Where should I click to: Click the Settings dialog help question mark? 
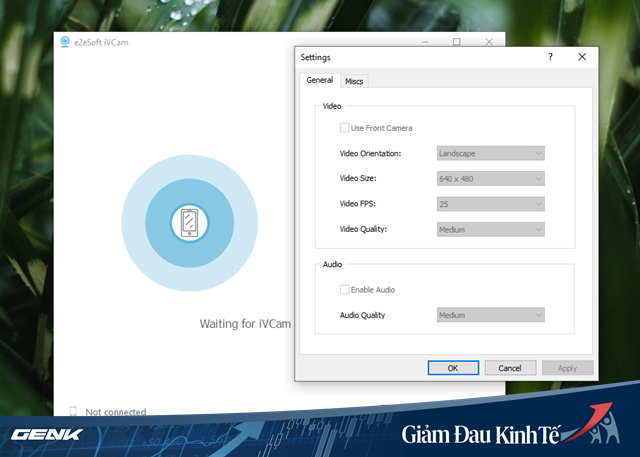click(x=549, y=58)
